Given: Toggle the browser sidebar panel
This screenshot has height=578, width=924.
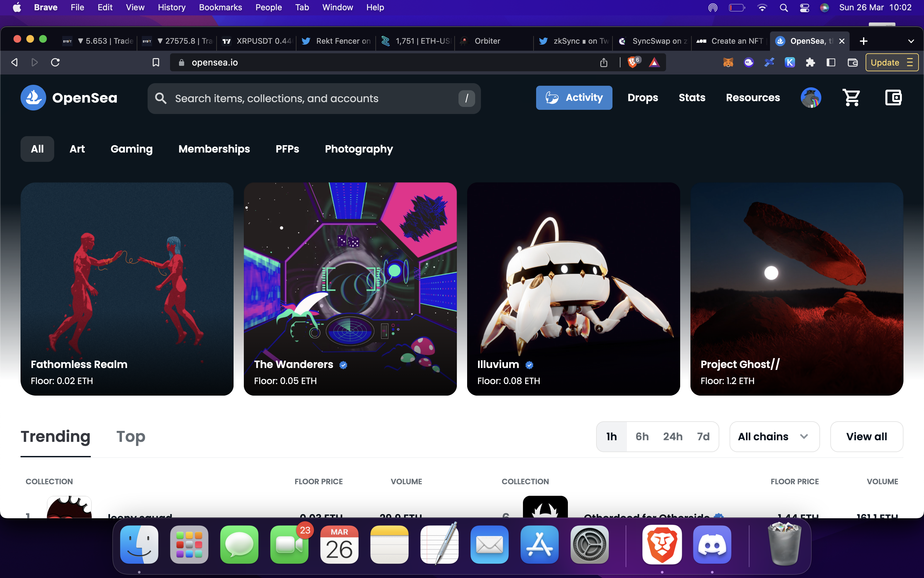Looking at the screenshot, I should pos(831,62).
